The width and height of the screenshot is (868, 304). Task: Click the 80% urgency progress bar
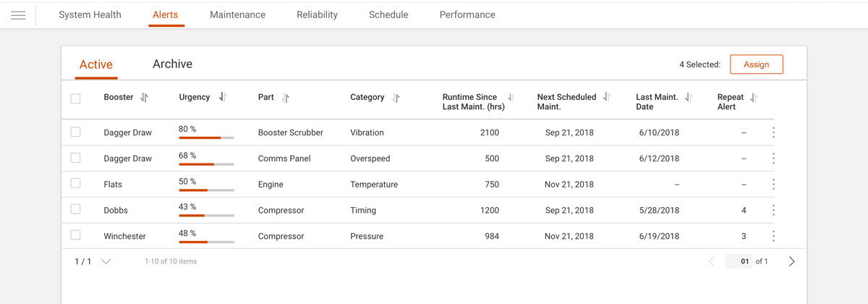pos(206,138)
